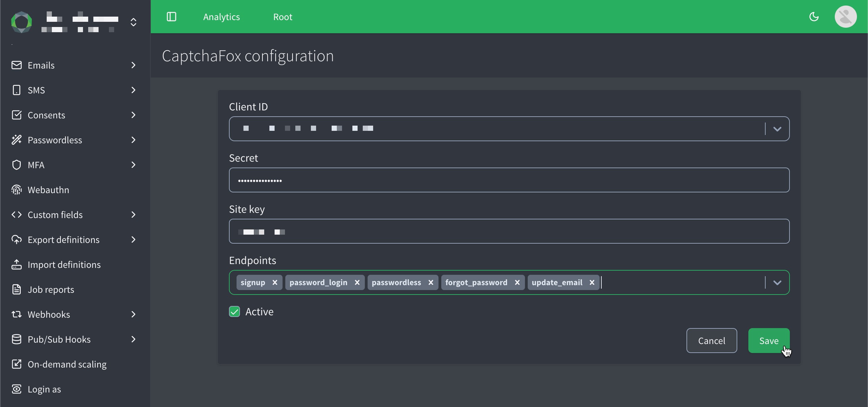Open the user avatar menu
868x407 pixels.
pos(846,17)
